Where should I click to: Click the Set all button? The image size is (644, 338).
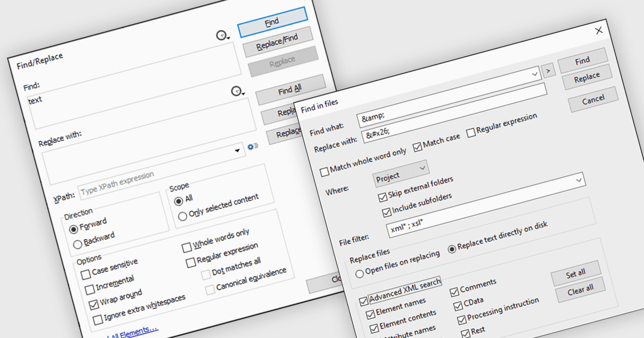(576, 273)
